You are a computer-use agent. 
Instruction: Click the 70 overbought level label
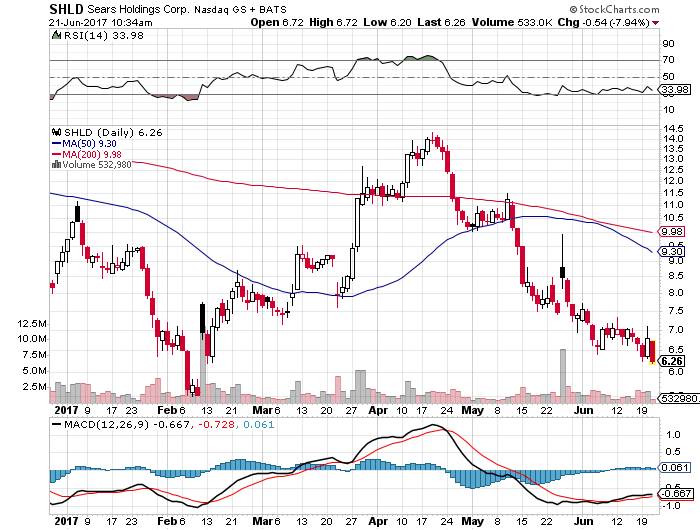tap(668, 60)
